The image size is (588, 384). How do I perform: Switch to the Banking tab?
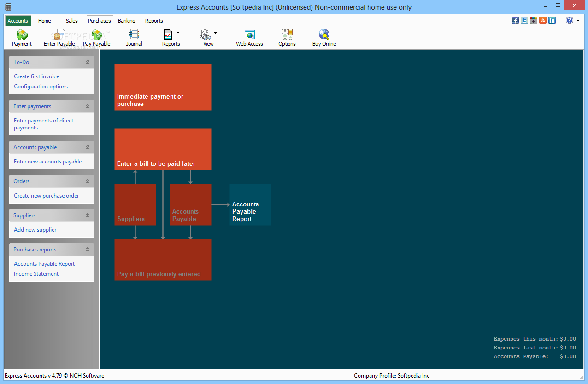click(127, 21)
